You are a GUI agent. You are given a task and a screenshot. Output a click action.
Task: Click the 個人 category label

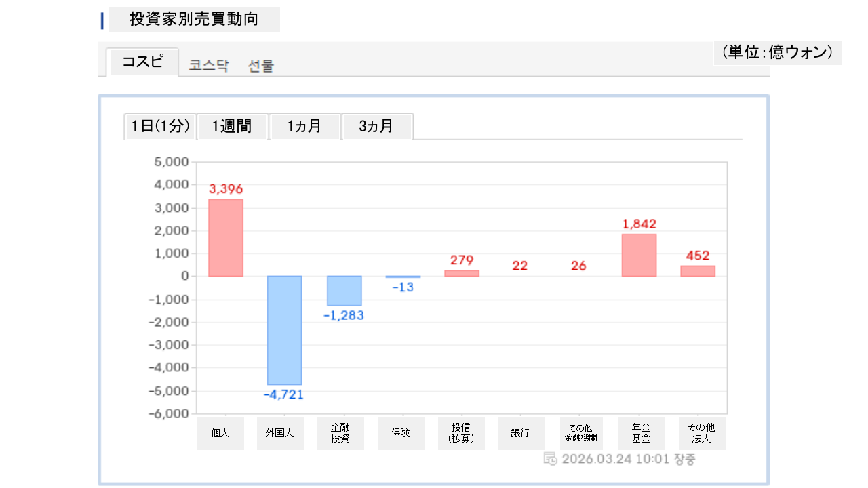point(220,433)
